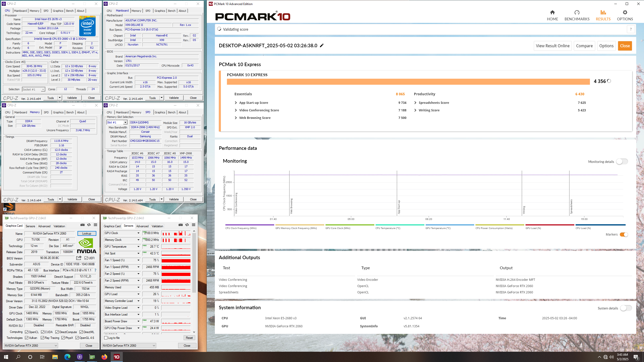
Task: Select GPU Load legend color bar
Action: [x=550, y=225]
